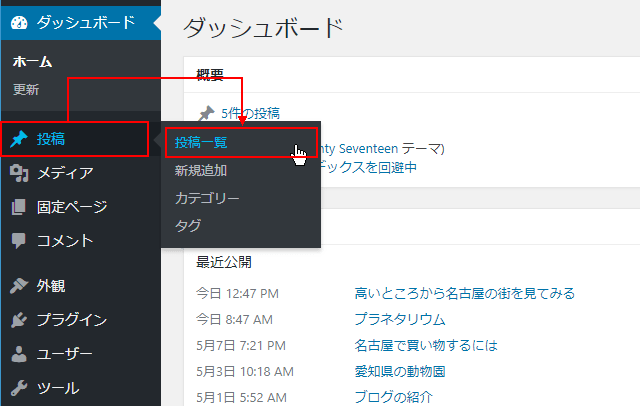Go to コメント in the sidebar
The width and height of the screenshot is (640, 406).
coord(65,241)
